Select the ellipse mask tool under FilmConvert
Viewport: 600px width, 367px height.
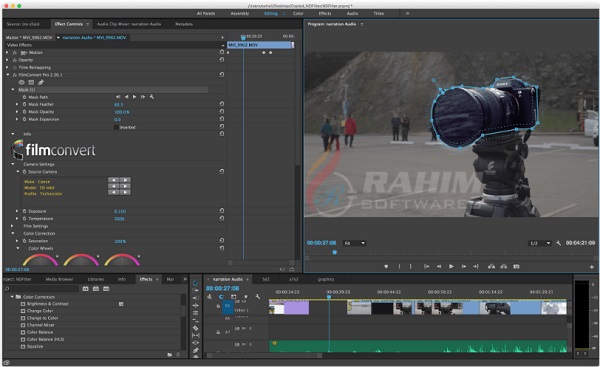pos(21,82)
